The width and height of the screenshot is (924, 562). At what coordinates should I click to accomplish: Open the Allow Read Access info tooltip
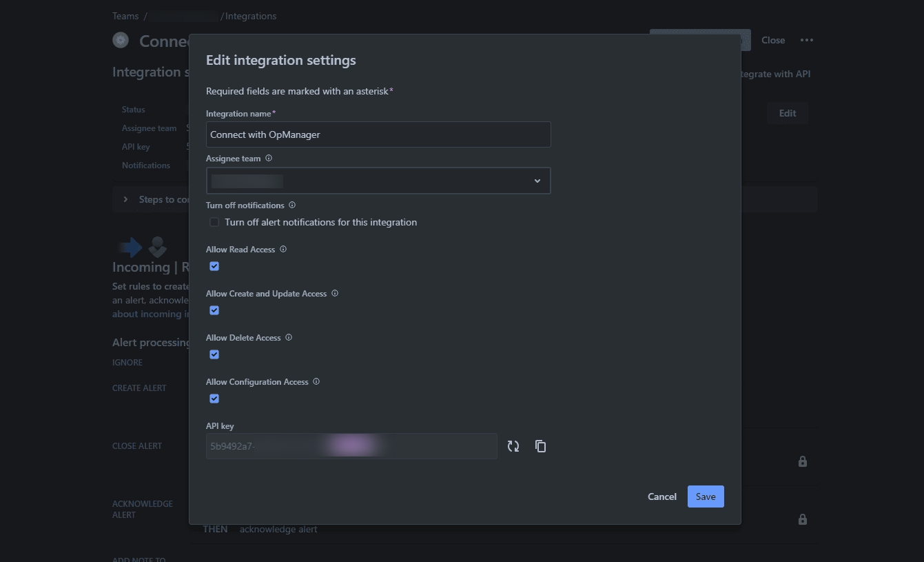click(283, 249)
